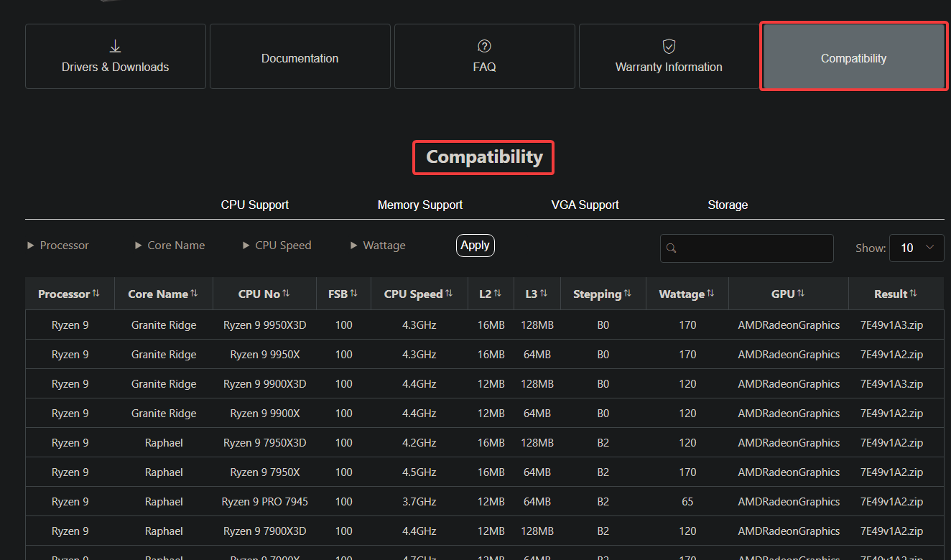The height and width of the screenshot is (560, 951).
Task: Click Granite Ridge in the 9950X3D row
Action: tap(164, 325)
